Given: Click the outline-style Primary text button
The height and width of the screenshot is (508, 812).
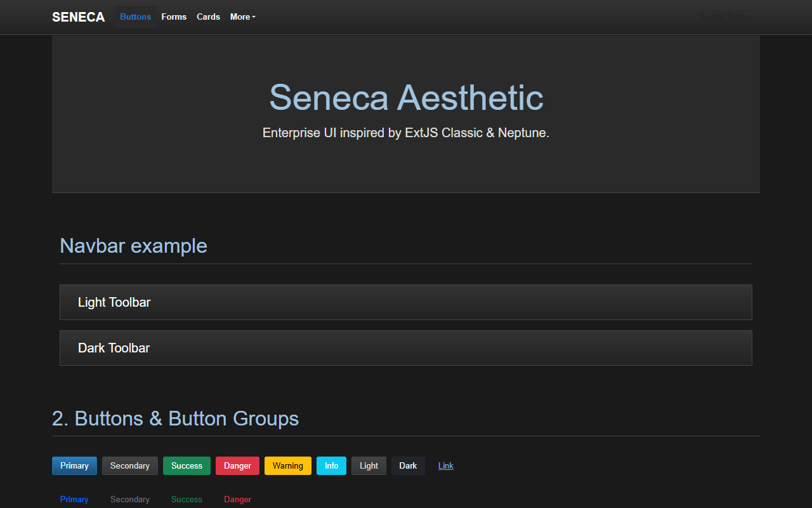Looking at the screenshot, I should point(74,500).
